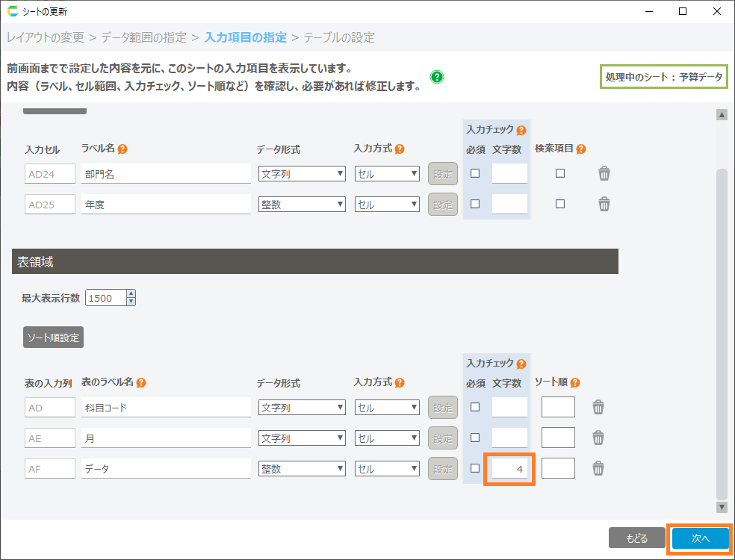Go to レイアウトの変更 breadcrumb step
This screenshot has height=560, width=735.
[45, 37]
